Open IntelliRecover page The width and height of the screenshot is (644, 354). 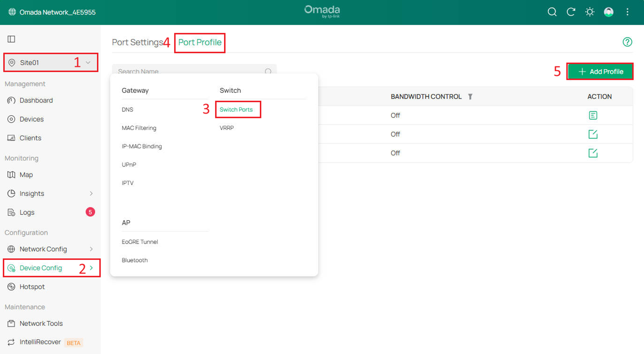pos(40,342)
